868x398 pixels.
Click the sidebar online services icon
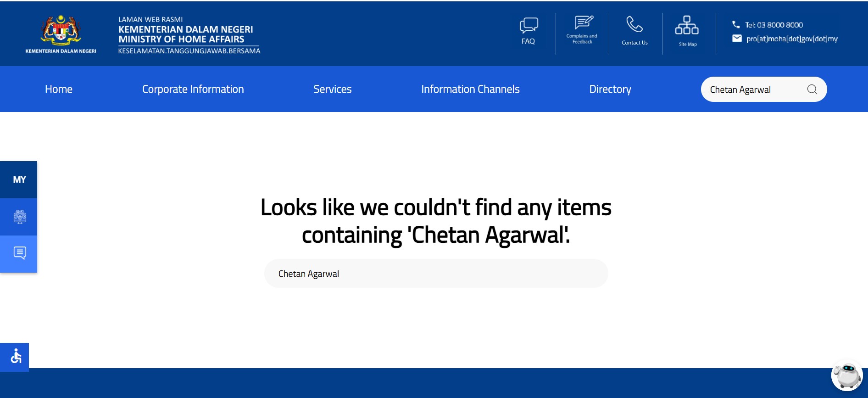19,217
